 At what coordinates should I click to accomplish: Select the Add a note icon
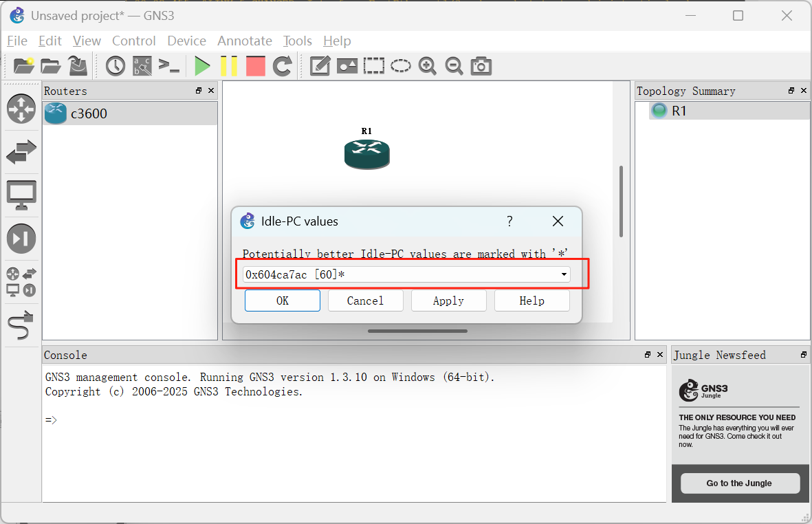(x=320, y=66)
